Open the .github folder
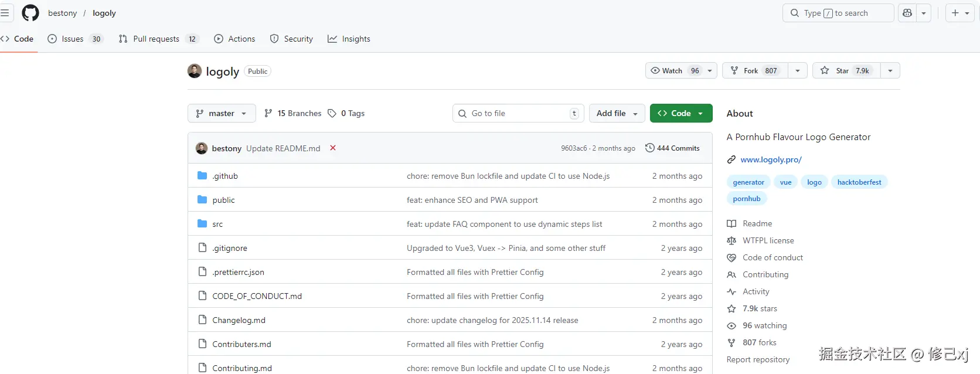Screen dimensions: 980x374 [225, 176]
